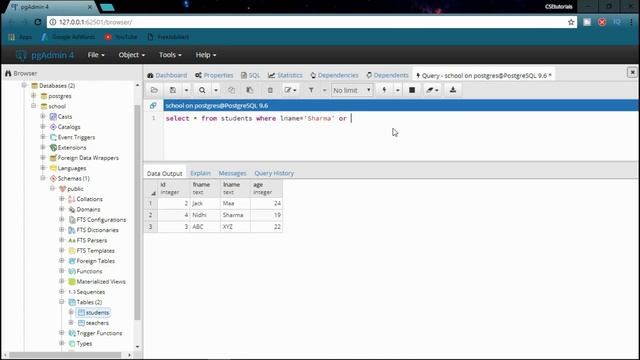Screen dimensions: 640x360
Task: Click the pgAdmin 4 logo
Action: pos(45,55)
